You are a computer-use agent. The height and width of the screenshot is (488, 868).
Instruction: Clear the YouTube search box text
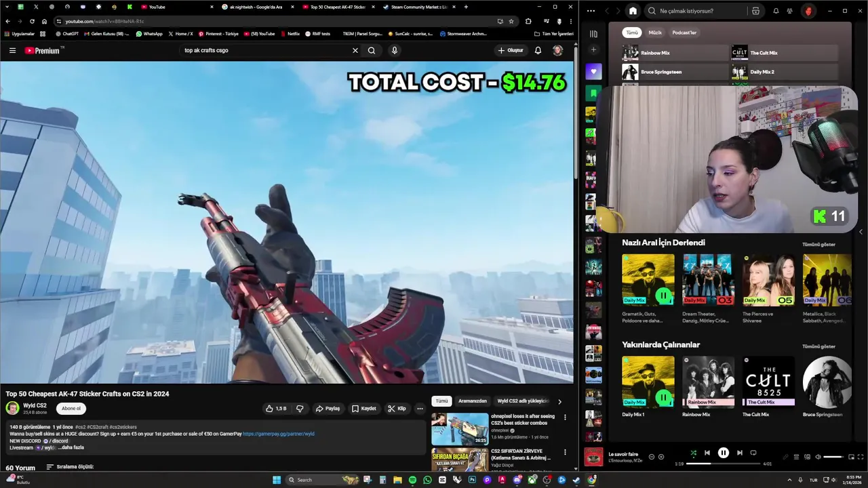tap(355, 50)
